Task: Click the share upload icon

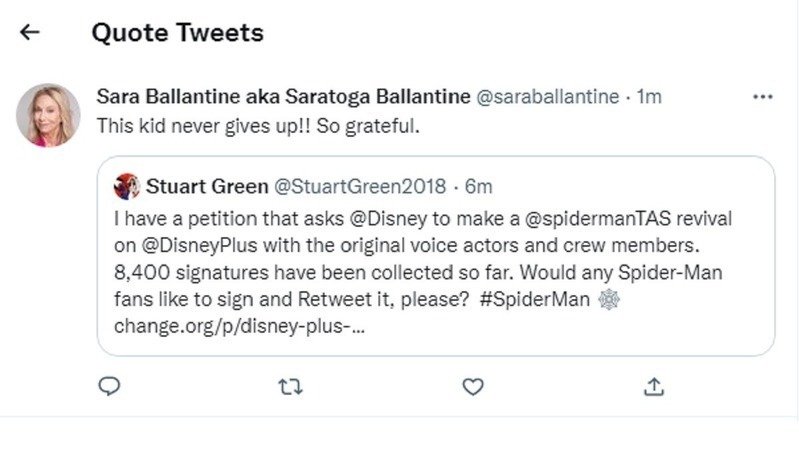Action: 653,386
